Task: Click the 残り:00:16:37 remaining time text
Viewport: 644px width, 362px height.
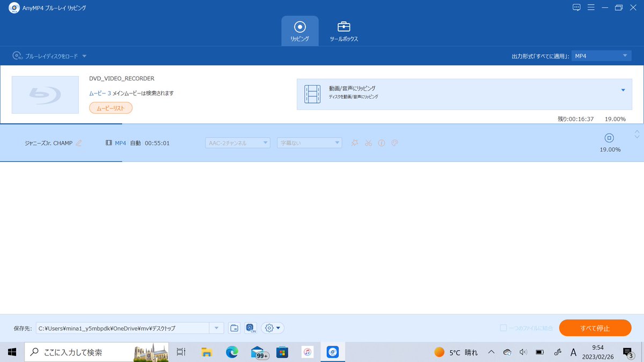Action: point(575,119)
